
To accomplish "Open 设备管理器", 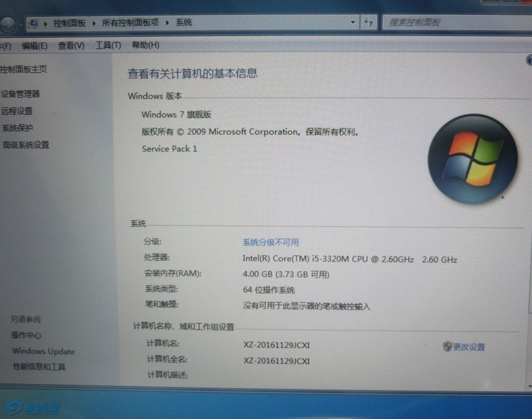I will (x=20, y=94).
